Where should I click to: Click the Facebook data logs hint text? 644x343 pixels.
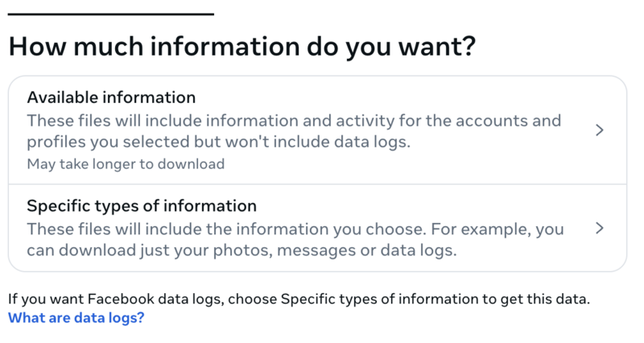299,300
